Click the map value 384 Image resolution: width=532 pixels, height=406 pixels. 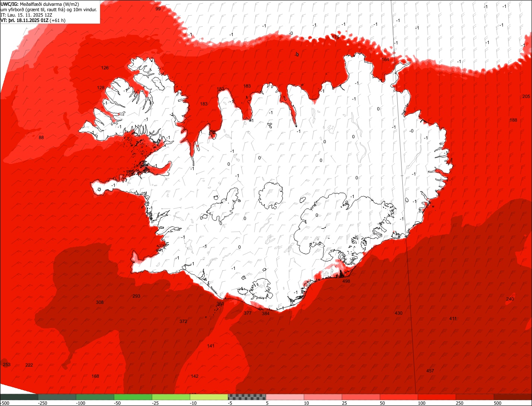point(266,313)
